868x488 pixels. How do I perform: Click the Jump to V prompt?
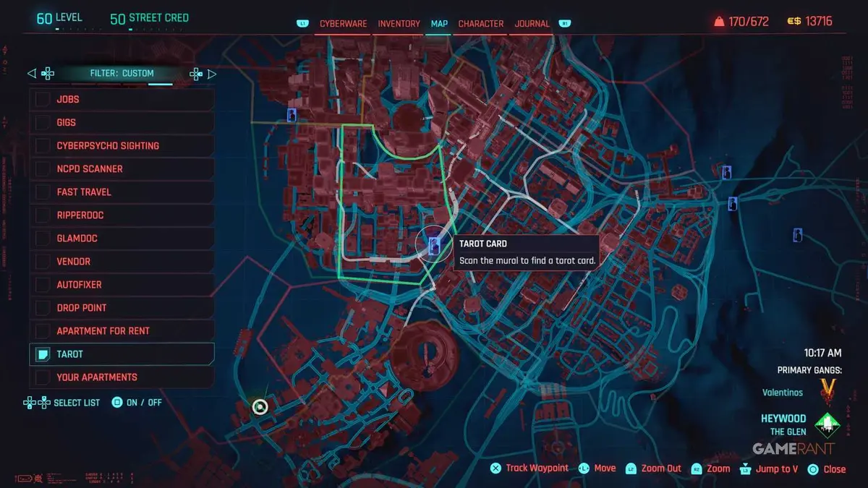coord(767,468)
